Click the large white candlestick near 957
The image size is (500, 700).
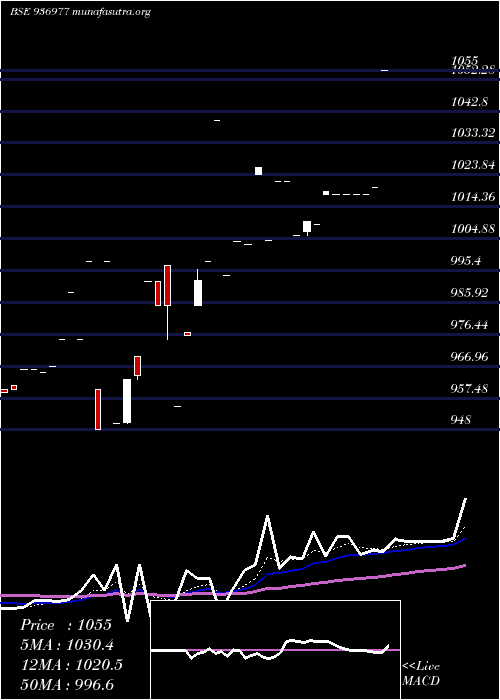(x=127, y=401)
